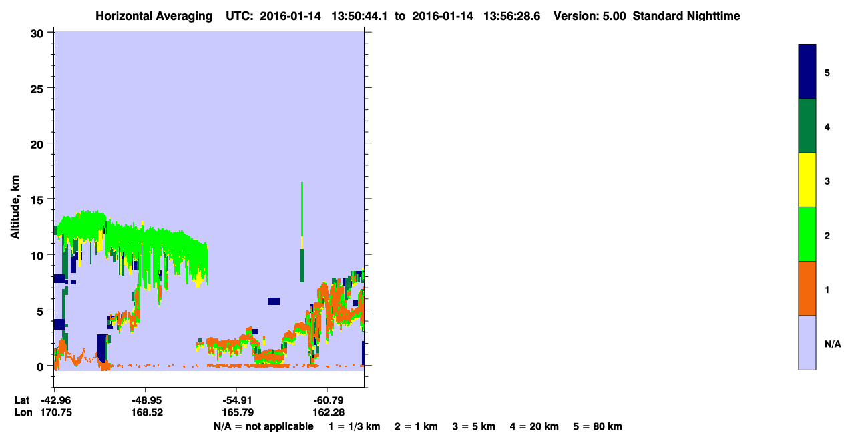
Task: Click the latitude value -42.96
Action: point(55,400)
